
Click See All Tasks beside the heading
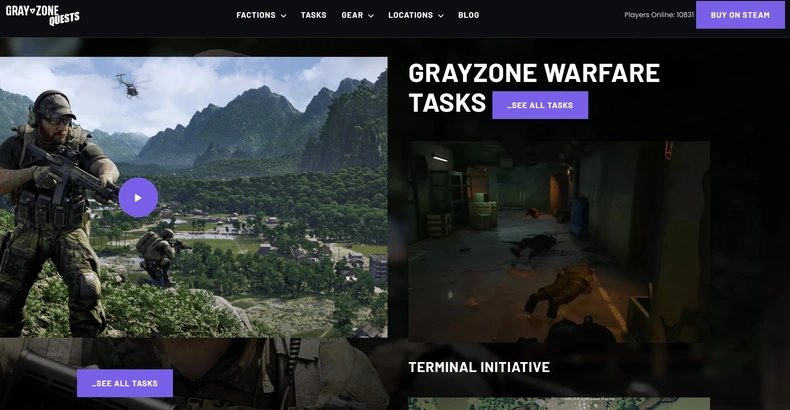pyautogui.click(x=540, y=105)
